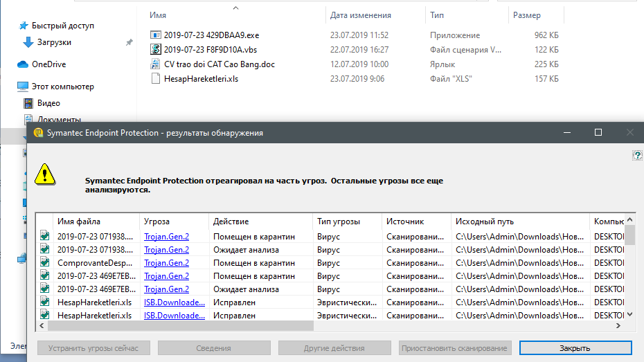
Task: Click the Видео film icon
Action: (28, 103)
